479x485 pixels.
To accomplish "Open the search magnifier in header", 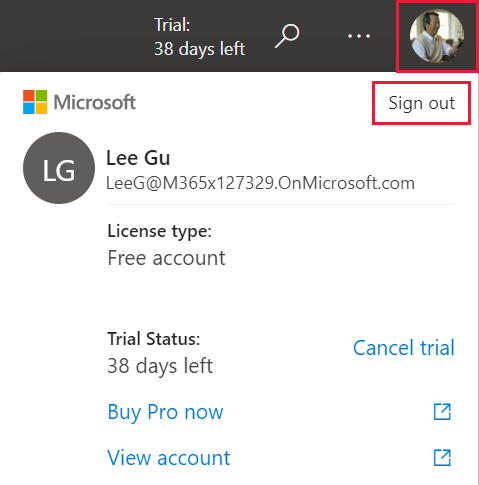I will tap(287, 35).
